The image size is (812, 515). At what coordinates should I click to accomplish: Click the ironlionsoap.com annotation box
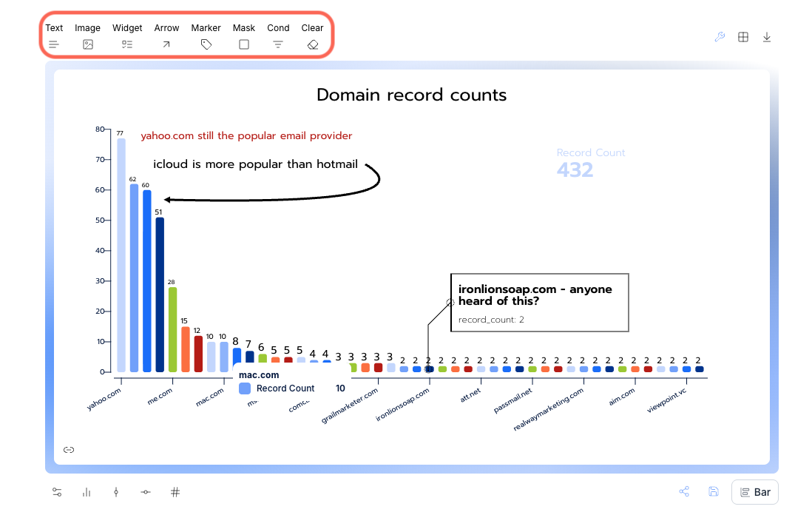pos(539,302)
